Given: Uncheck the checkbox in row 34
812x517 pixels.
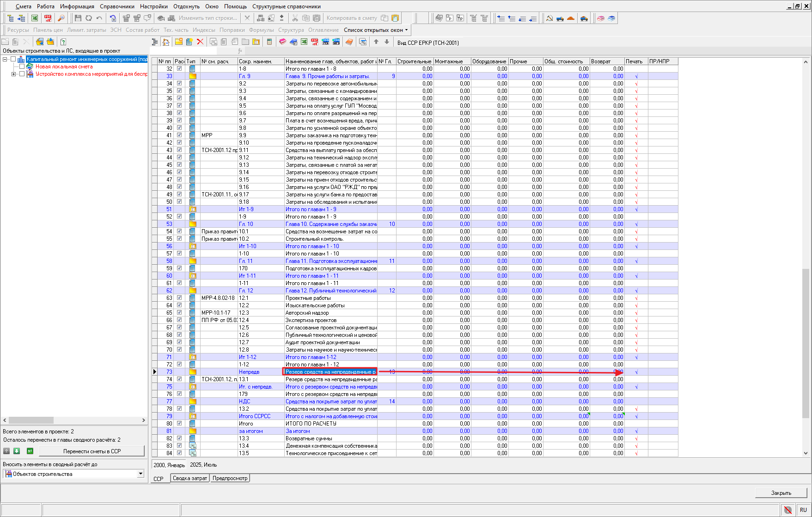Looking at the screenshot, I should click(x=179, y=84).
